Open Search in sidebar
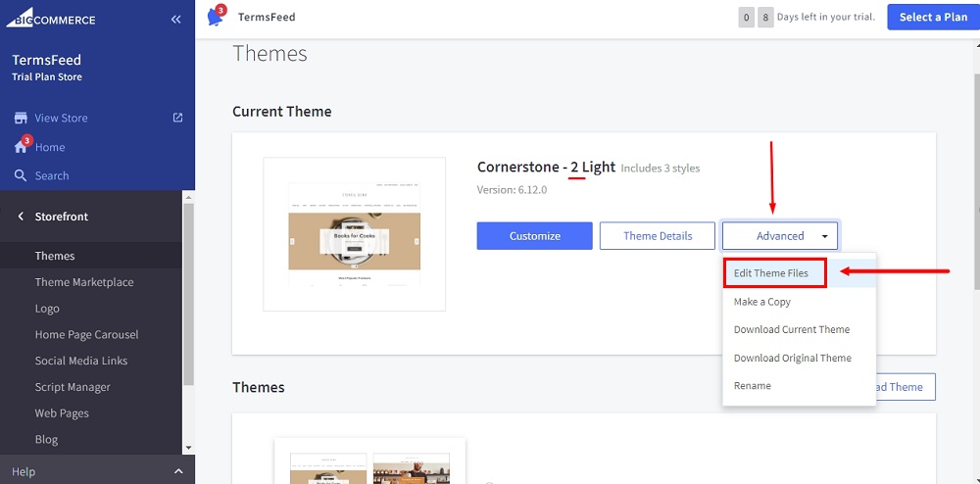 pos(52,176)
